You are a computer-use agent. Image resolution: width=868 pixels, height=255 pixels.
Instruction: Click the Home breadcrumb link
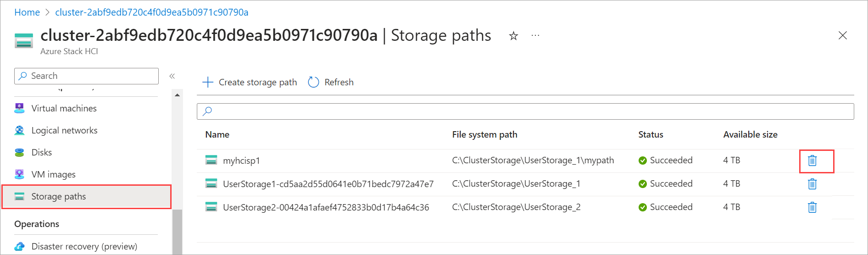tap(27, 12)
